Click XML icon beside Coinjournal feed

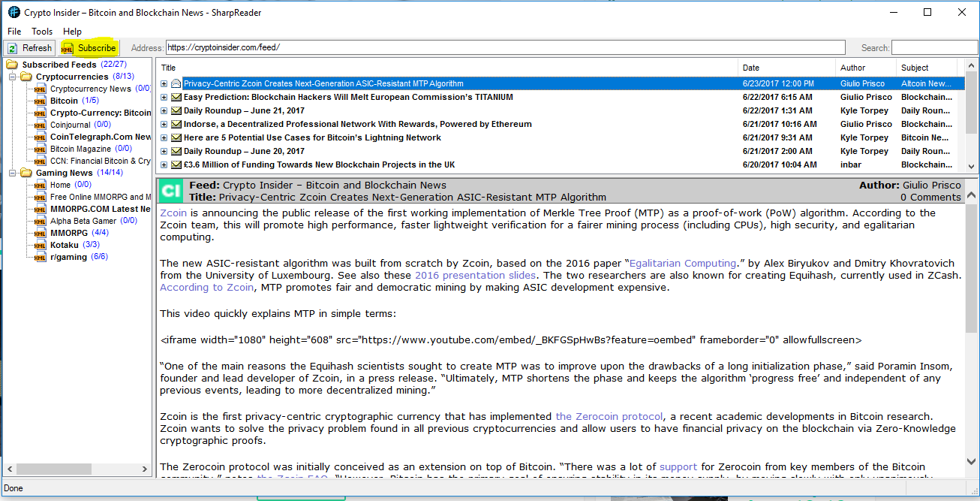[x=41, y=125]
